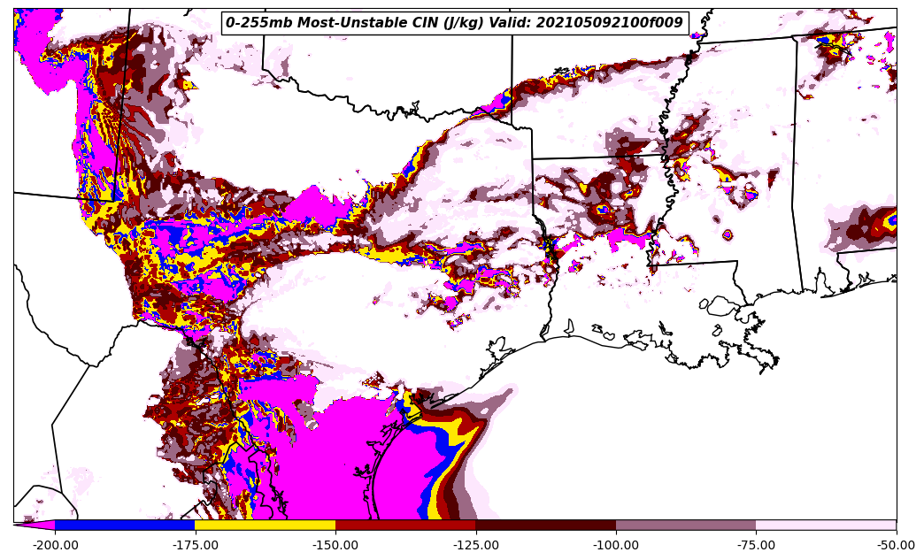Screen dimensions: 924x560
Task: Click the -50.00 colorbar tick label
Action: coord(896,545)
